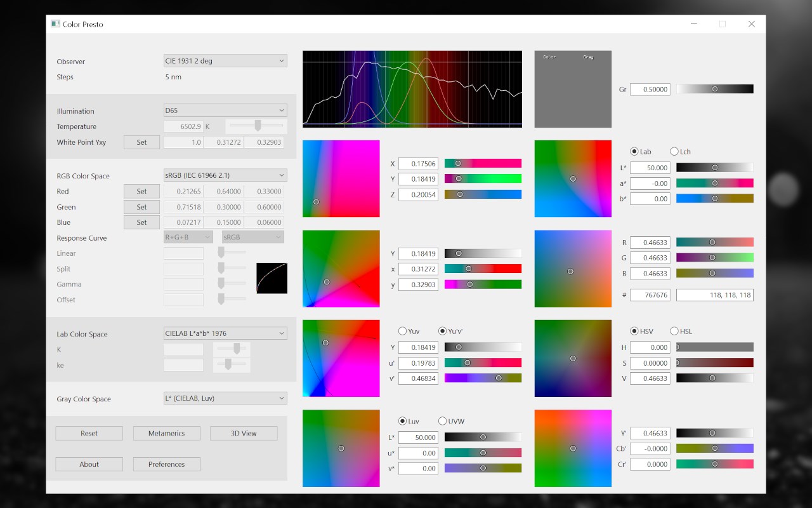Click the spectrum power distribution graph
The width and height of the screenshot is (812, 508).
click(412, 89)
